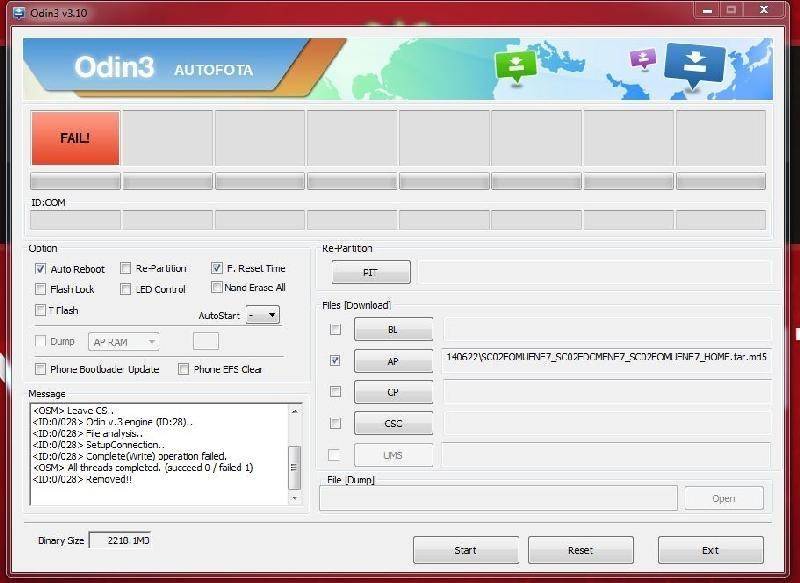Click the "AUTOFOTA" banner text
Viewport: 800px width, 583px height.
coord(214,70)
